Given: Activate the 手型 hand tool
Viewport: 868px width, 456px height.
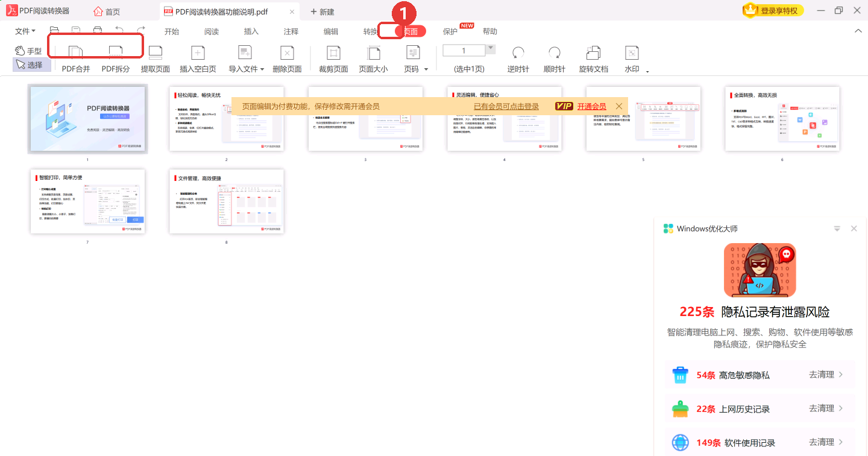Looking at the screenshot, I should click(x=28, y=51).
